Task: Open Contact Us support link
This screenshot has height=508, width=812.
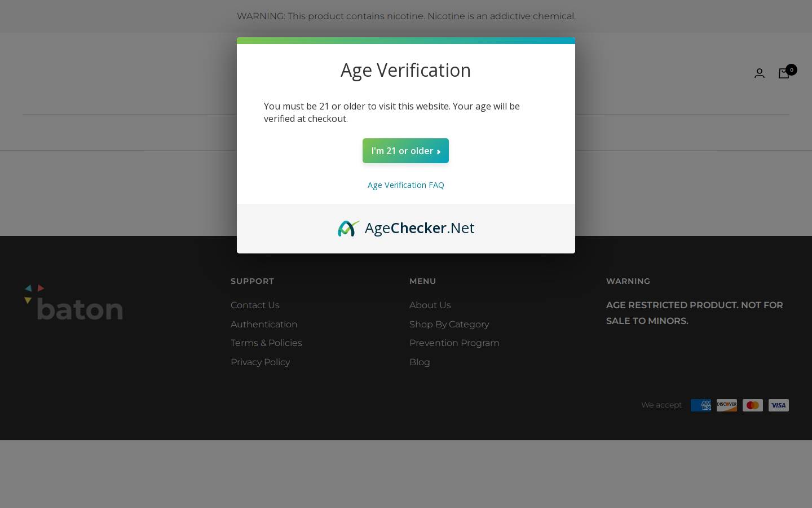Action: tap(255, 305)
